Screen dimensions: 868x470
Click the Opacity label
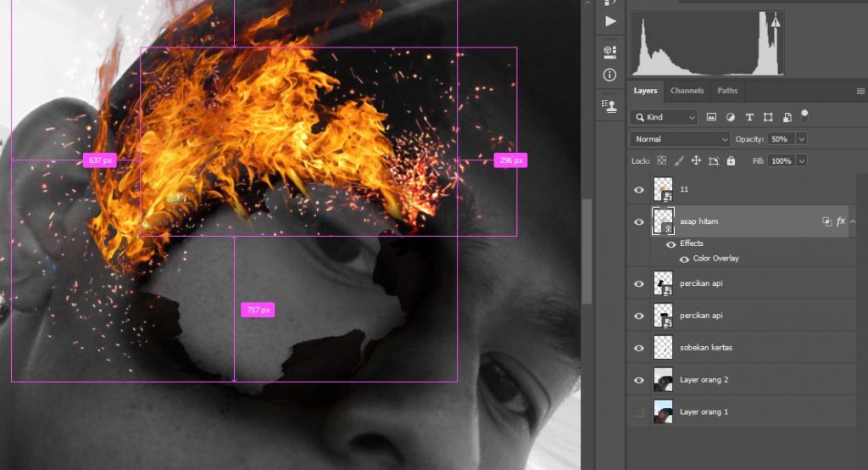749,139
